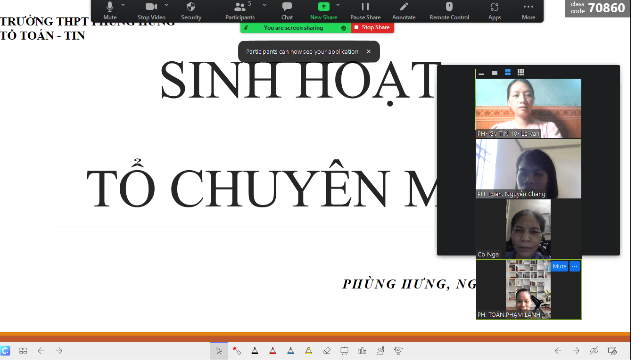Mute participant PH. TOÁN.PHẠM LÀNH
644x362 pixels.
tap(560, 266)
